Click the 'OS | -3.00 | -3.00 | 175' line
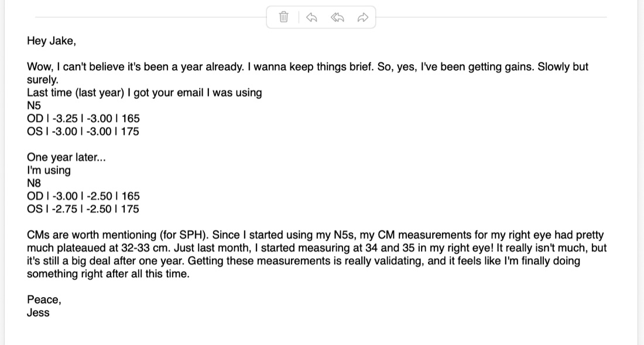 point(83,132)
